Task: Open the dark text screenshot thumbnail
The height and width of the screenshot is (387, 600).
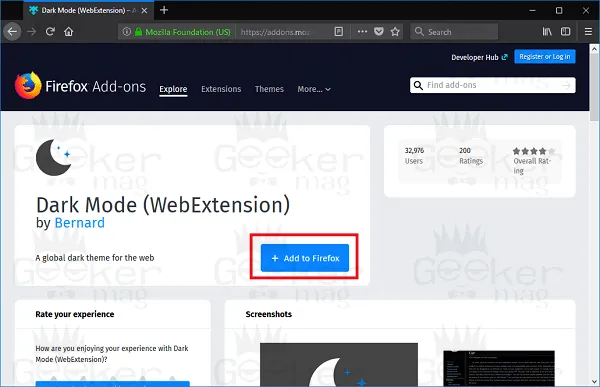Action: click(499, 368)
